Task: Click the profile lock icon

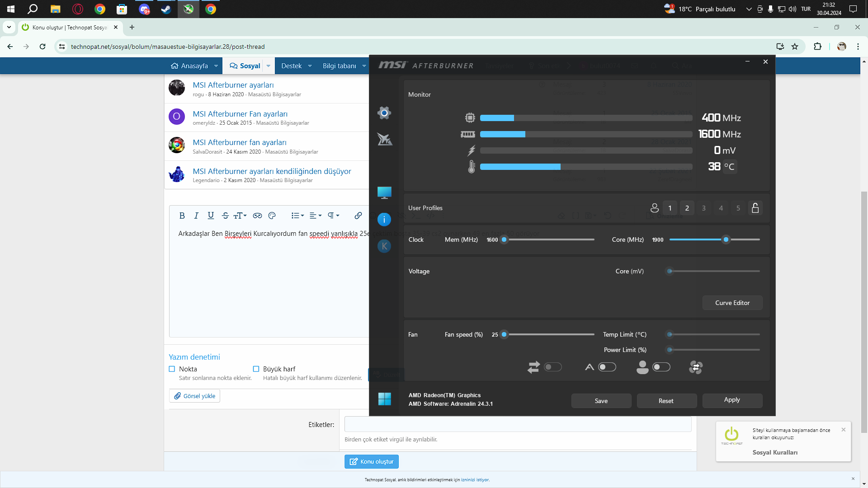Action: point(755,208)
